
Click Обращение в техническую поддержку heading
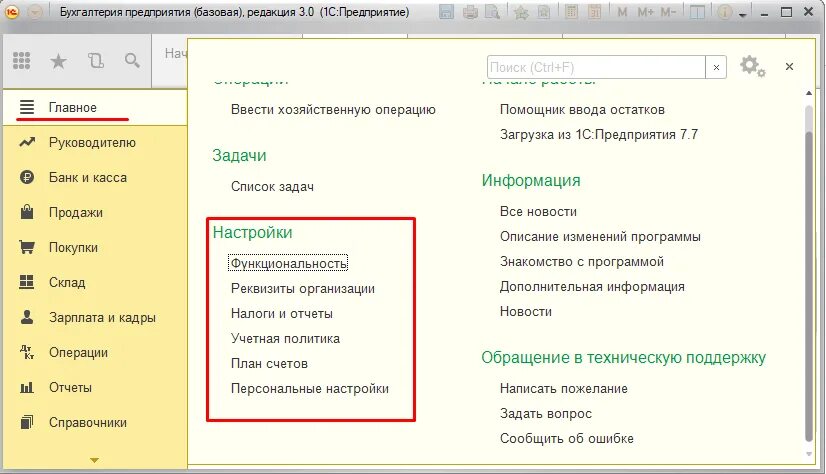[624, 358]
